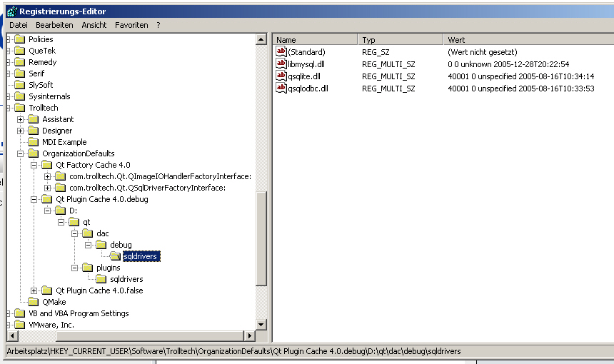Click the Designer folder icon
The width and height of the screenshot is (614, 364).
[34, 131]
